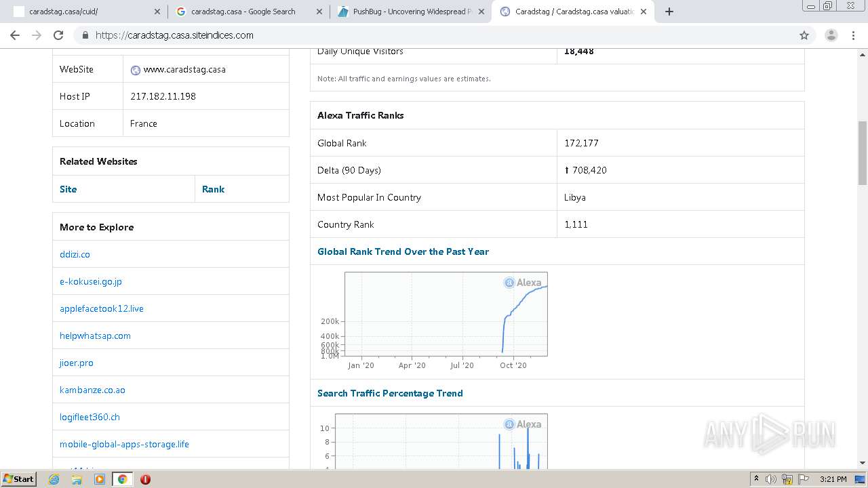
Task: Select the Libya country cell
Action: pyautogui.click(x=680, y=197)
